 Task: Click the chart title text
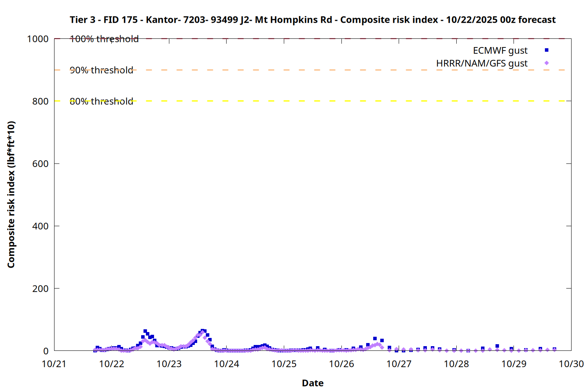[x=312, y=20]
